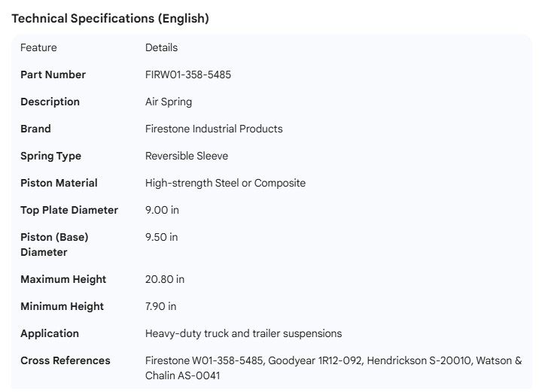Viewport: 539px width, 392px height.
Task: Select the Spring Type label
Action: (x=50, y=156)
